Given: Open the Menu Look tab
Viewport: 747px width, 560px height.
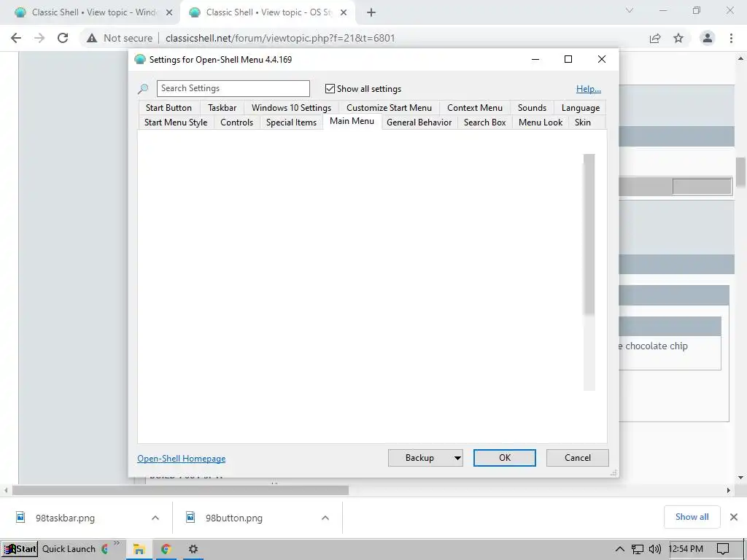Looking at the screenshot, I should coord(541,122).
